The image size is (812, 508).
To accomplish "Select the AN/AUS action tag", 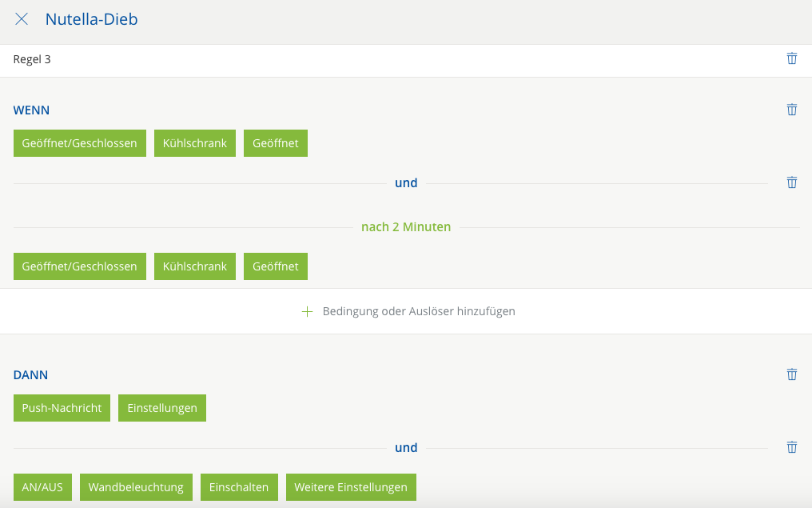I will tap(42, 487).
